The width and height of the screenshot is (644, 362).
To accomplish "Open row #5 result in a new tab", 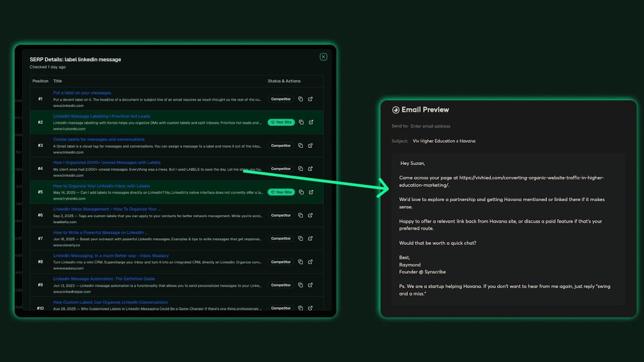I will [x=311, y=192].
